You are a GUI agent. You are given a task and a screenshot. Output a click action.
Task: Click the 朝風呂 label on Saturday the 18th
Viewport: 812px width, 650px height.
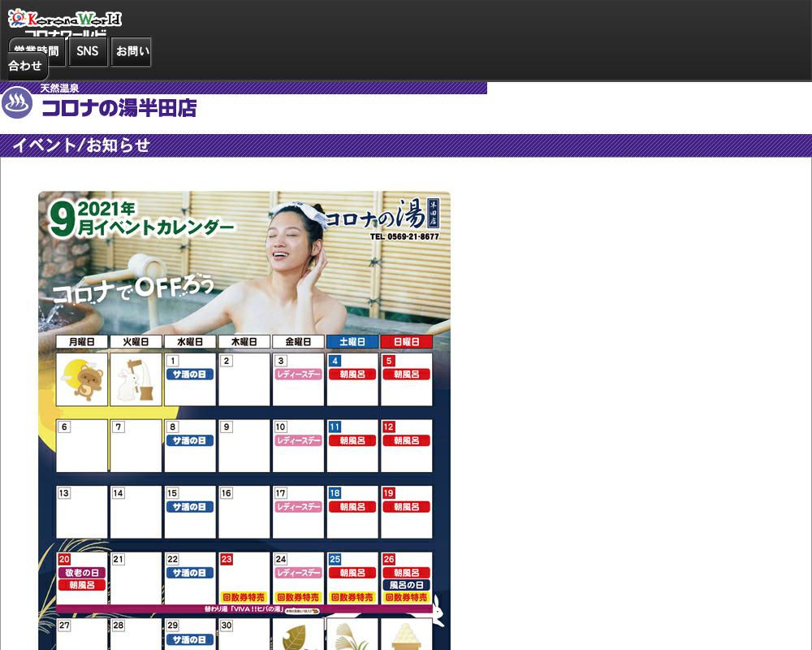pos(352,507)
